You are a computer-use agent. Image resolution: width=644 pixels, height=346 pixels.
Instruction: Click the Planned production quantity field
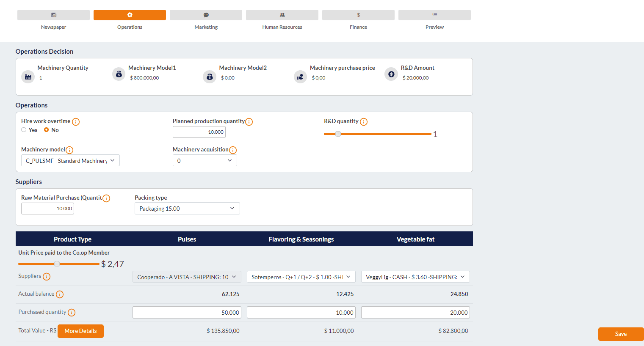(x=199, y=132)
